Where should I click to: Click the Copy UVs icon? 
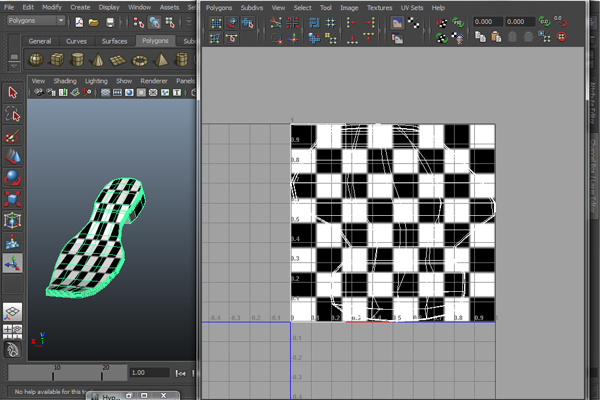[480, 37]
